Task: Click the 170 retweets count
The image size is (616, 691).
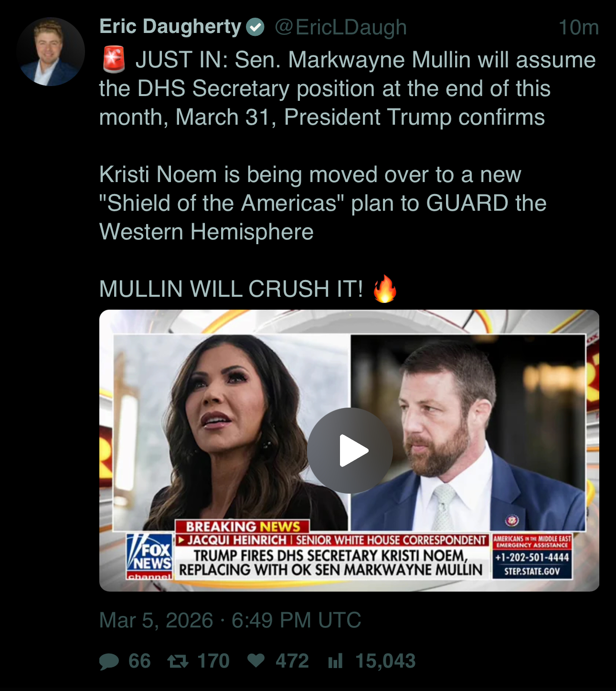Action: point(213,661)
